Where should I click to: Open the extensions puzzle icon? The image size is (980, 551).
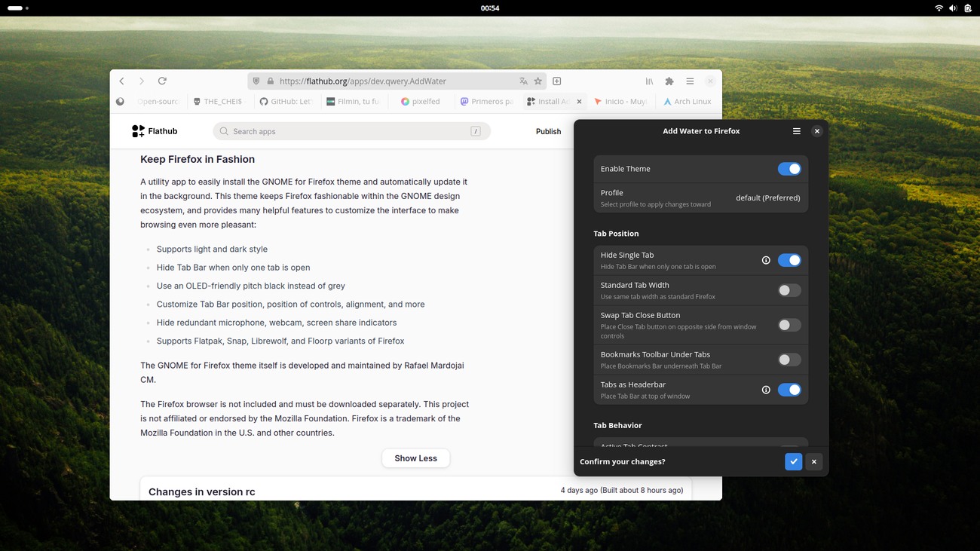pos(669,81)
